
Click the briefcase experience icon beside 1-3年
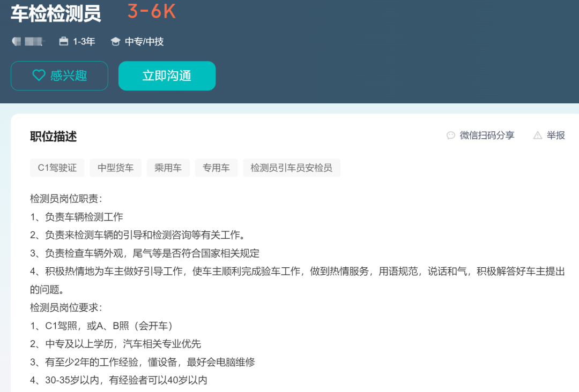(63, 41)
